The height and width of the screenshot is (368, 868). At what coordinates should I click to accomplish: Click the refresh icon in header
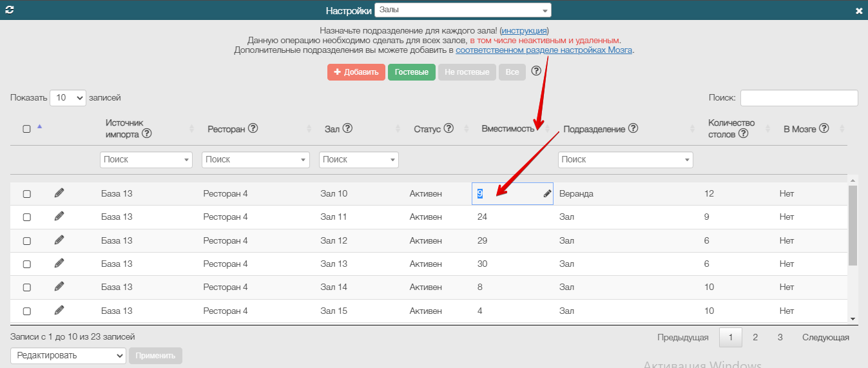[9, 10]
